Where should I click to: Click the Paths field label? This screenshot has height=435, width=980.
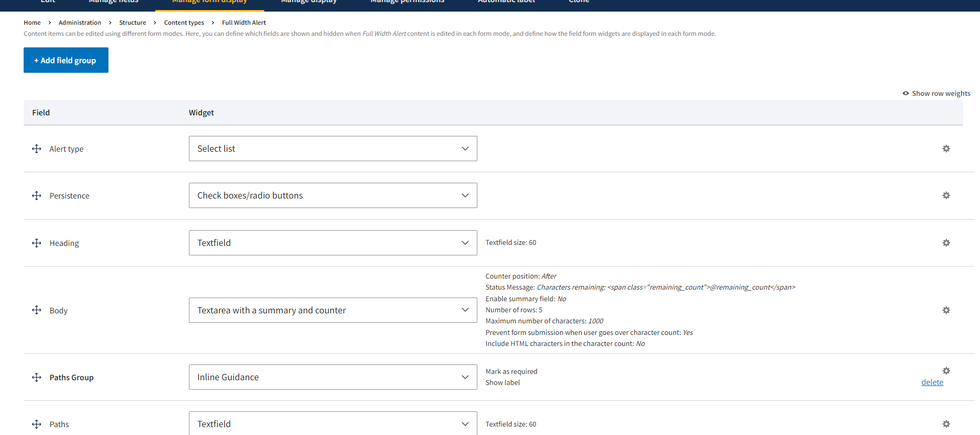coord(59,424)
